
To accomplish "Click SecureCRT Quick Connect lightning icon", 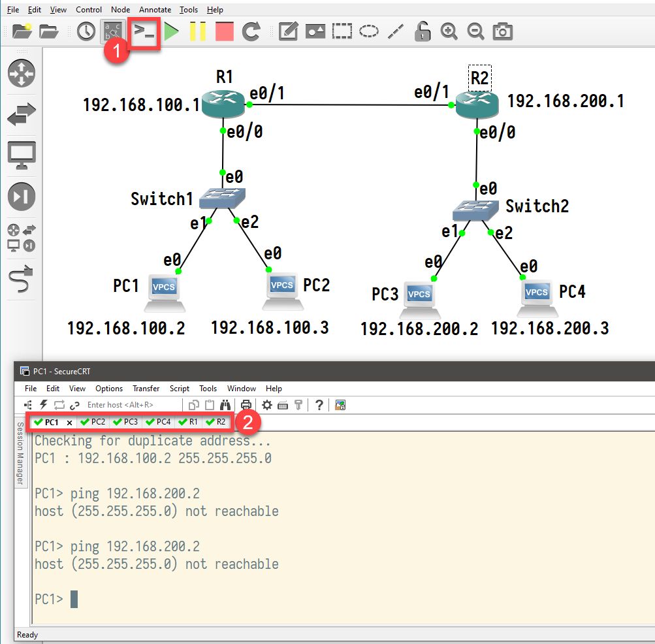I will (44, 404).
